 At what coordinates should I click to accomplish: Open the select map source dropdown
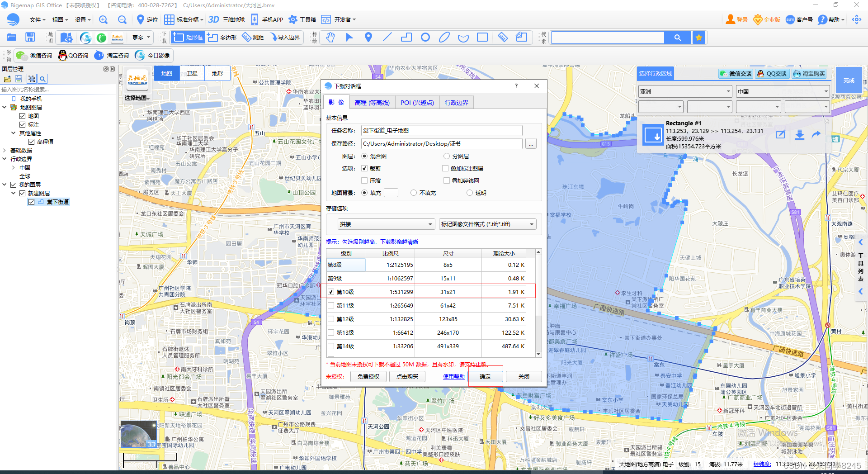tap(137, 98)
